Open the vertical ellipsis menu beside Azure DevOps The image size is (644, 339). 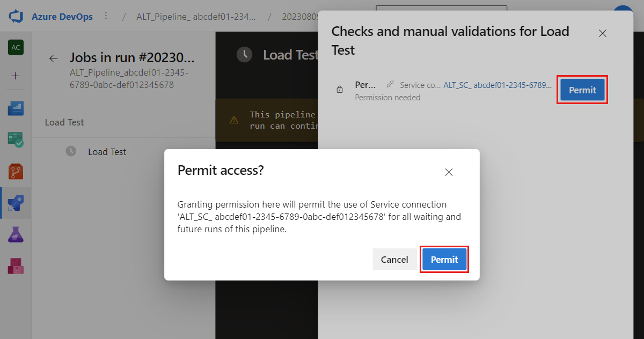(106, 16)
